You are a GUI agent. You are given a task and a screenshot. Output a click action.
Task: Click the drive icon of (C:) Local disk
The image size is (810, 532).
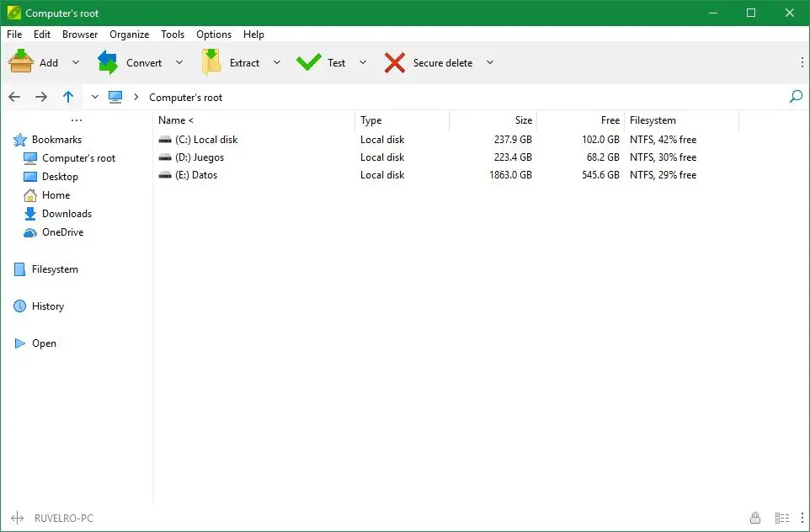coord(165,140)
